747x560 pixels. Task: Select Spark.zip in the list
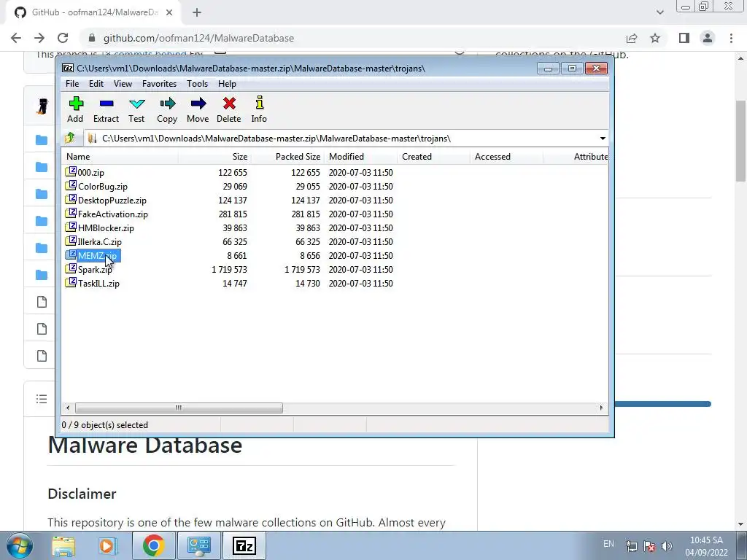tap(95, 270)
